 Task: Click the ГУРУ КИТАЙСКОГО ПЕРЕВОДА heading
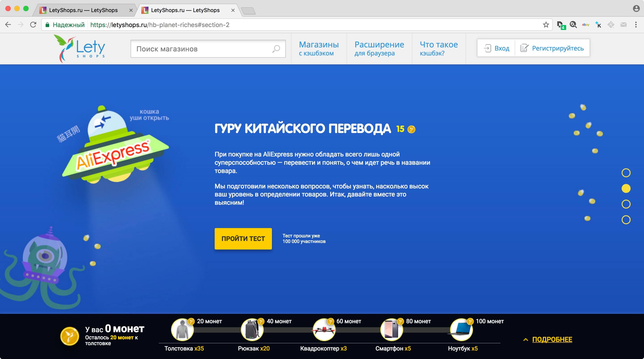tap(303, 129)
